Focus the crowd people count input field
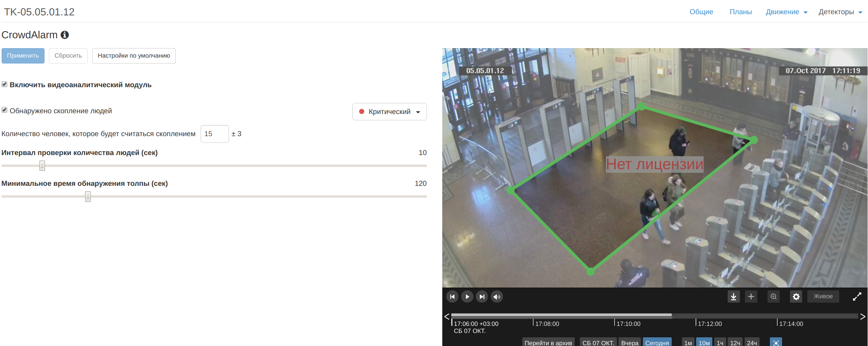 [215, 134]
